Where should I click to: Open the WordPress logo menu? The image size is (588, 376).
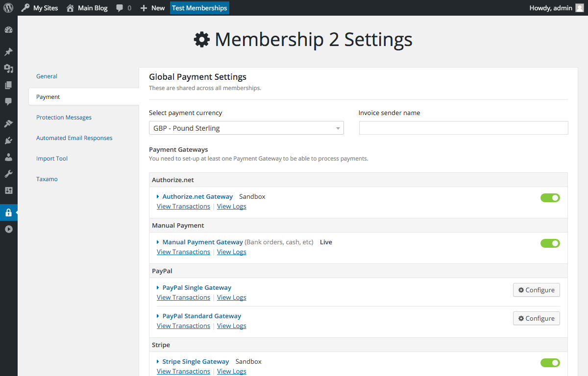[x=8, y=8]
